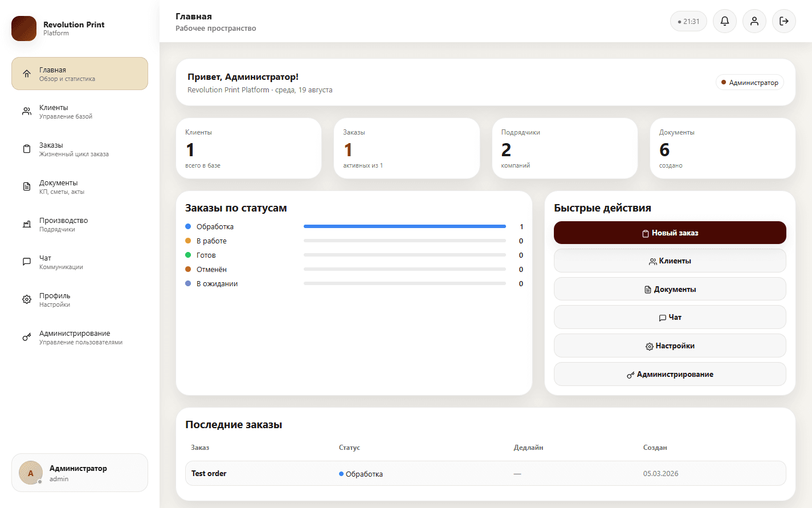Click the 21:31 time badge

pos(688,21)
